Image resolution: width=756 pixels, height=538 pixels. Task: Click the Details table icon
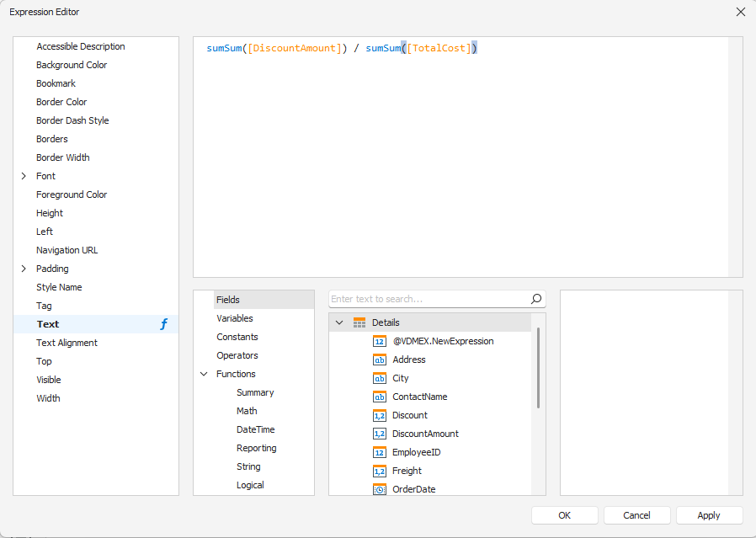pos(359,322)
